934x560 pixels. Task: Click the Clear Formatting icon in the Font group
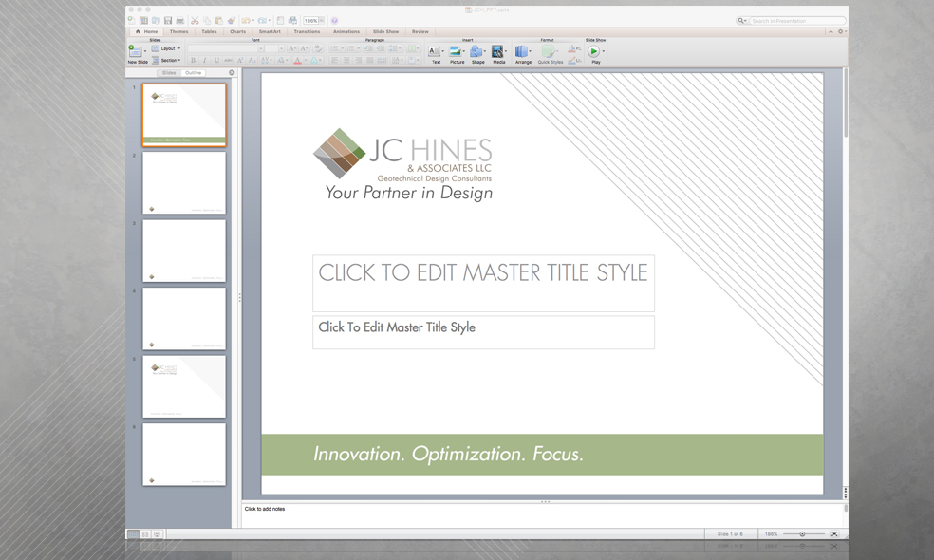(318, 48)
